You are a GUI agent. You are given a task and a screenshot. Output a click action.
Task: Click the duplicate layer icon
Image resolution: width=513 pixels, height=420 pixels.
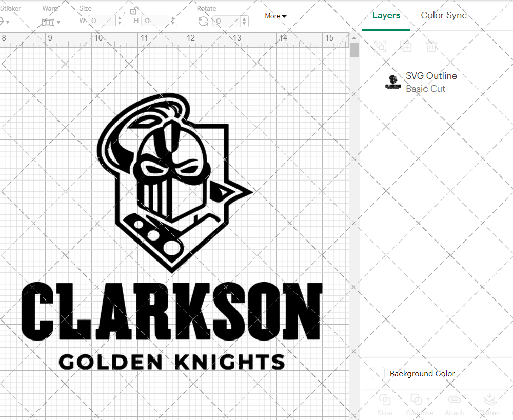pos(406,46)
